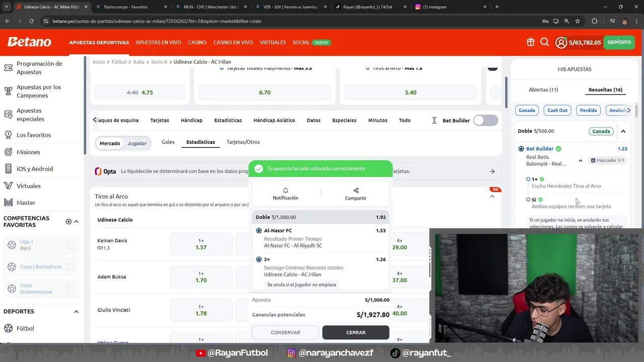Select the 6.70 odds button
Viewport: 644px width, 362px height.
(265, 93)
